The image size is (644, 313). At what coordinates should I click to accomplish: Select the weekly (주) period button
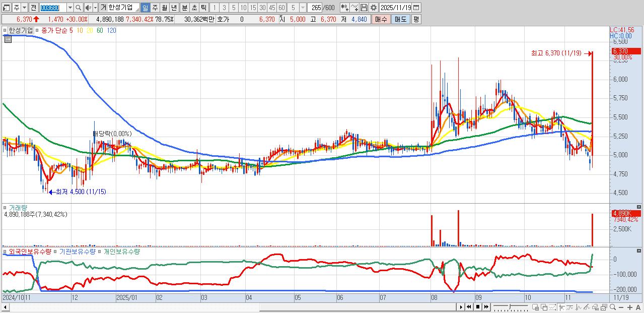coord(155,8)
